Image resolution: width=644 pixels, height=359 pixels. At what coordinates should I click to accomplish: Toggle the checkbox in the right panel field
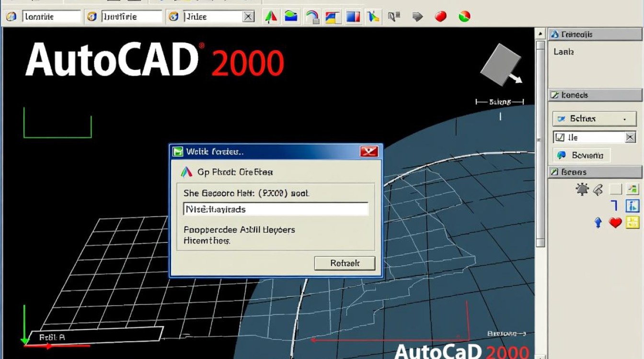pos(559,138)
